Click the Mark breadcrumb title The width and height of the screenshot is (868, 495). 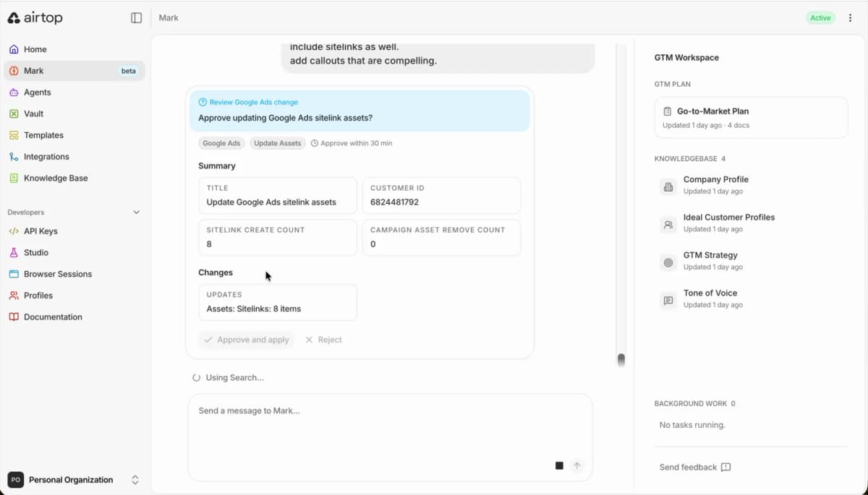[x=169, y=18]
